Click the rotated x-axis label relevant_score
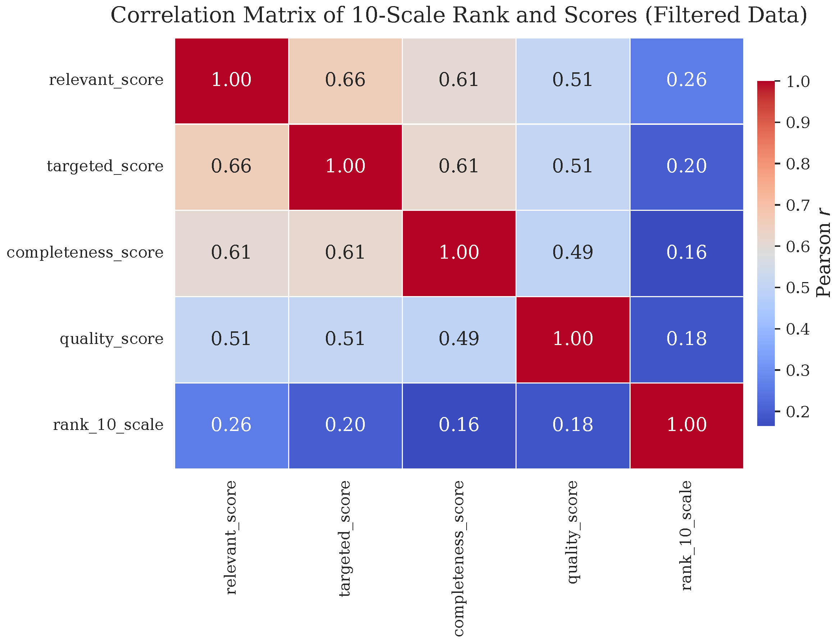The width and height of the screenshot is (836, 644). click(231, 537)
